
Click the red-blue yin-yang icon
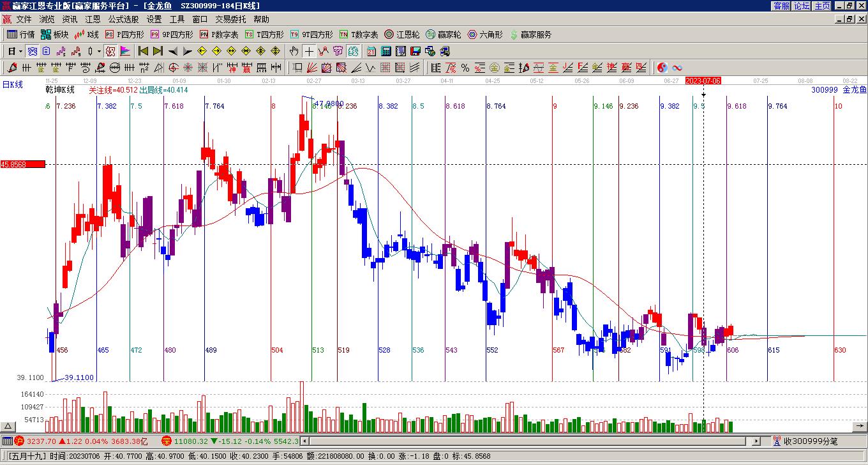[662, 68]
